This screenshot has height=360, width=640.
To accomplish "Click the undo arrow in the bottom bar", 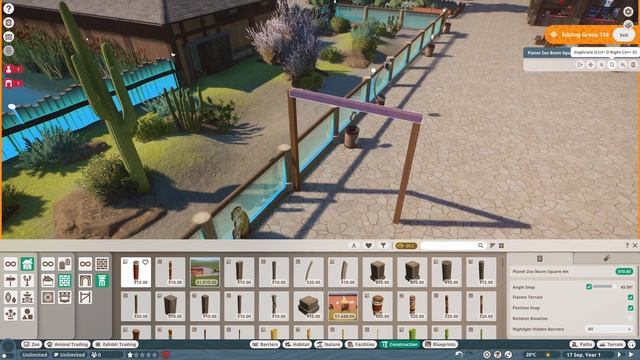I will (459, 355).
